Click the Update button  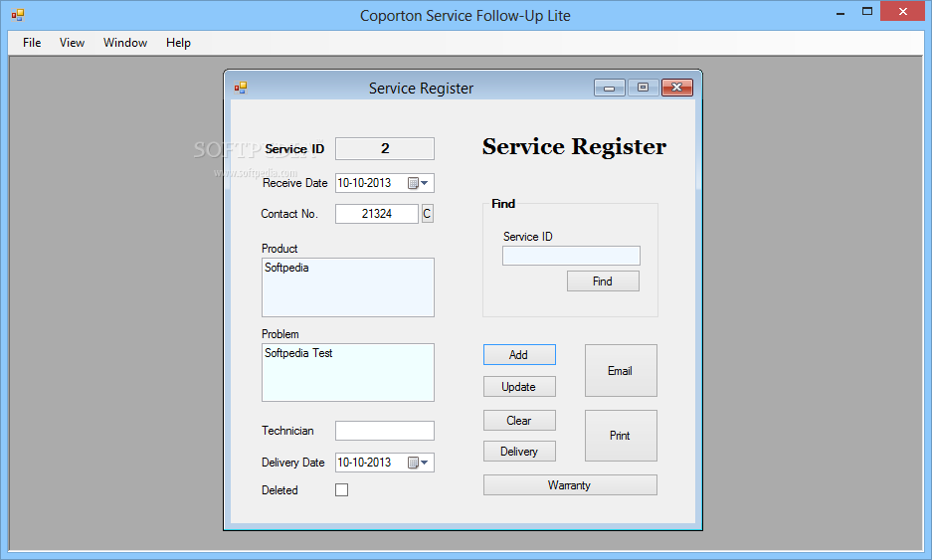[519, 386]
